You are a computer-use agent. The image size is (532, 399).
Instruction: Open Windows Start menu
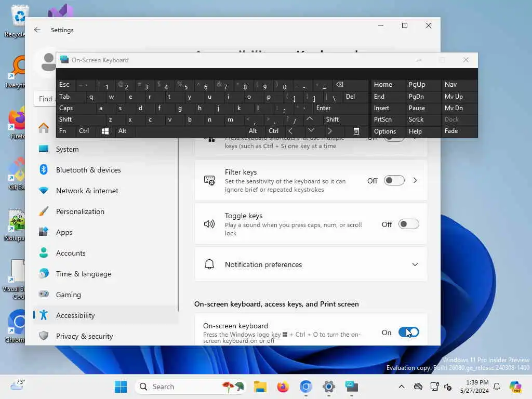click(121, 387)
